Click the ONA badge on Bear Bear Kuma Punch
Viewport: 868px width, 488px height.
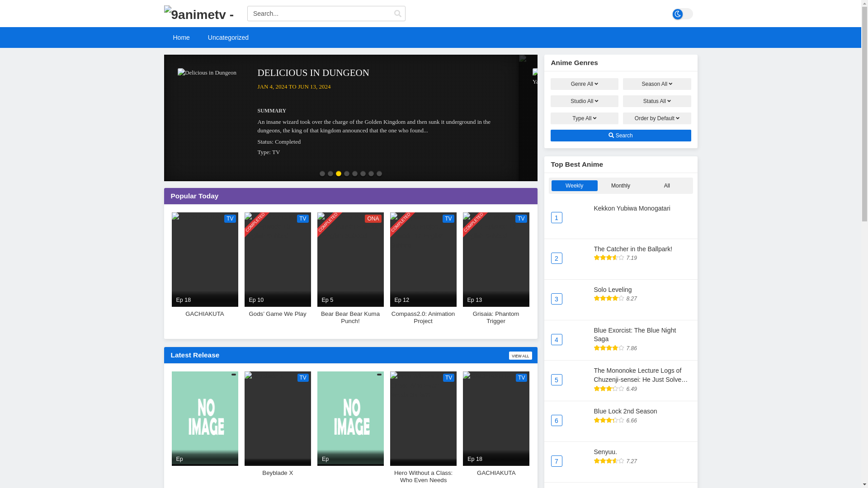[x=373, y=219]
